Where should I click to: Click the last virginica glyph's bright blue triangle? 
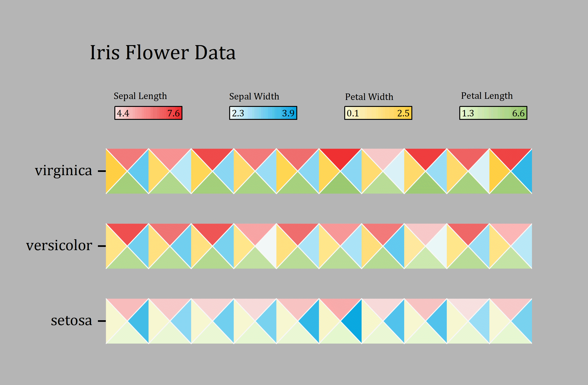(x=525, y=171)
